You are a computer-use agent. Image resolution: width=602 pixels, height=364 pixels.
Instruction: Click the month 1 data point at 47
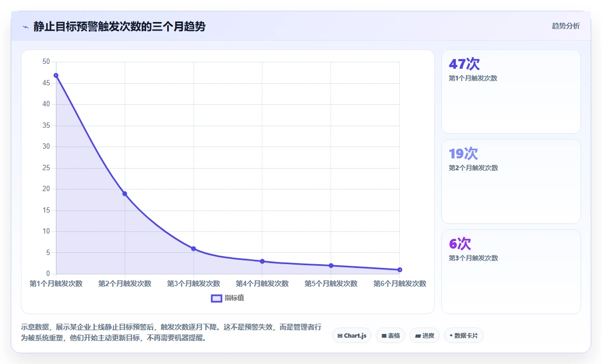pyautogui.click(x=56, y=76)
